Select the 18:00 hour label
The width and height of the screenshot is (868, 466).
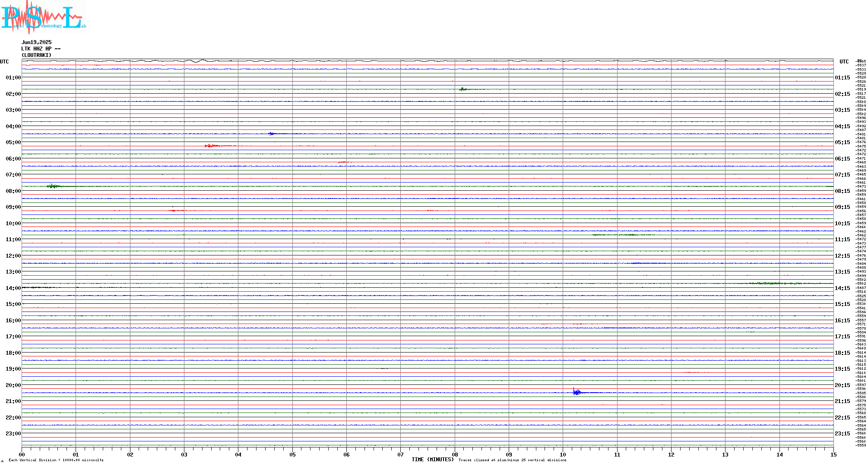tap(13, 353)
